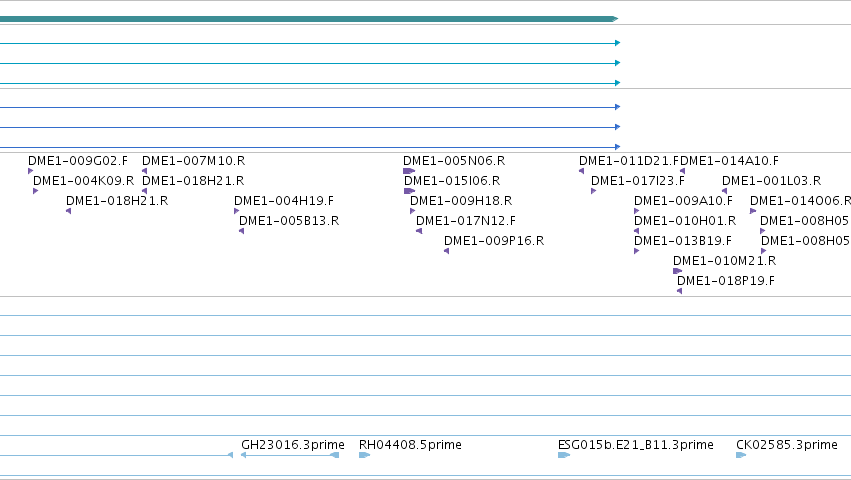
Task: Click the DME1-004K09.R feature label
Action: point(83,181)
